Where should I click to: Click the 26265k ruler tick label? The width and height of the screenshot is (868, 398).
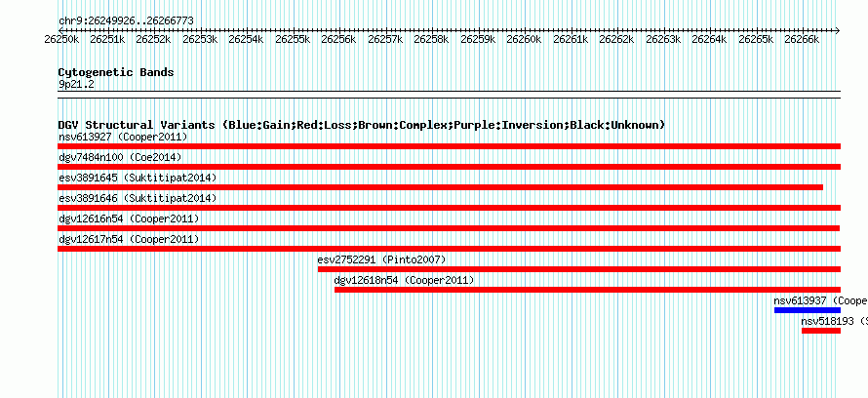[x=756, y=39]
